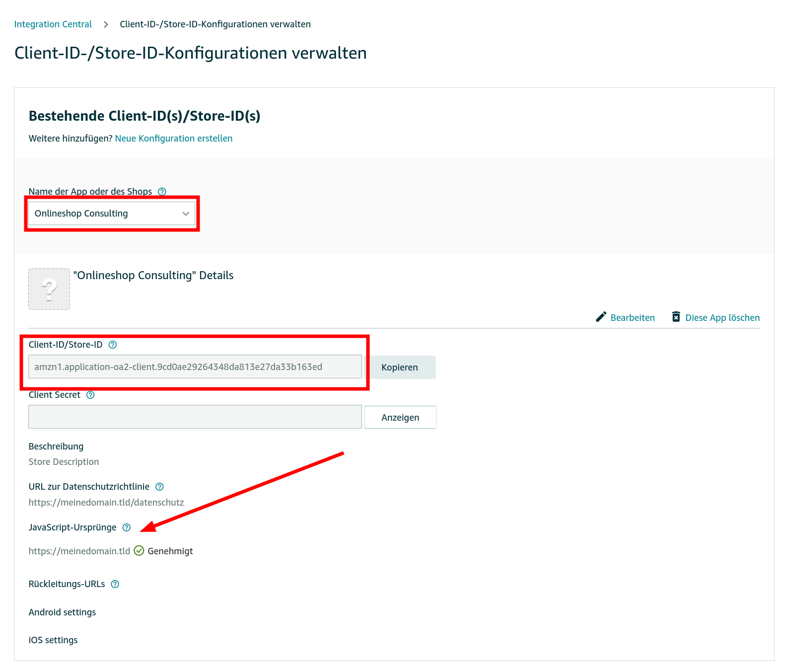Open the Onlineshop Consulting app dropdown
This screenshot has height=672, width=787.
(112, 214)
